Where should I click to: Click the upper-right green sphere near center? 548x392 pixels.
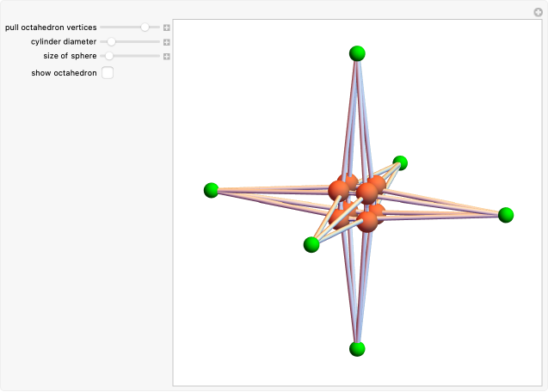coord(400,162)
